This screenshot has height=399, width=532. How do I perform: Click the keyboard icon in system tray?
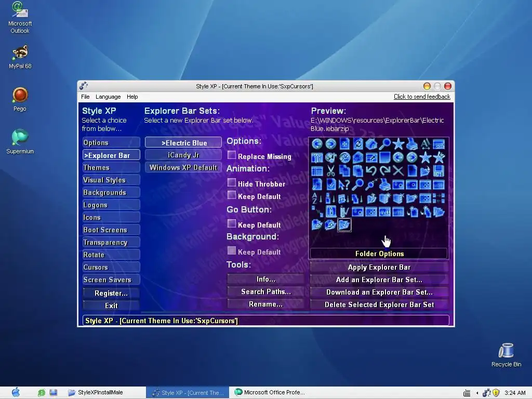pyautogui.click(x=467, y=393)
